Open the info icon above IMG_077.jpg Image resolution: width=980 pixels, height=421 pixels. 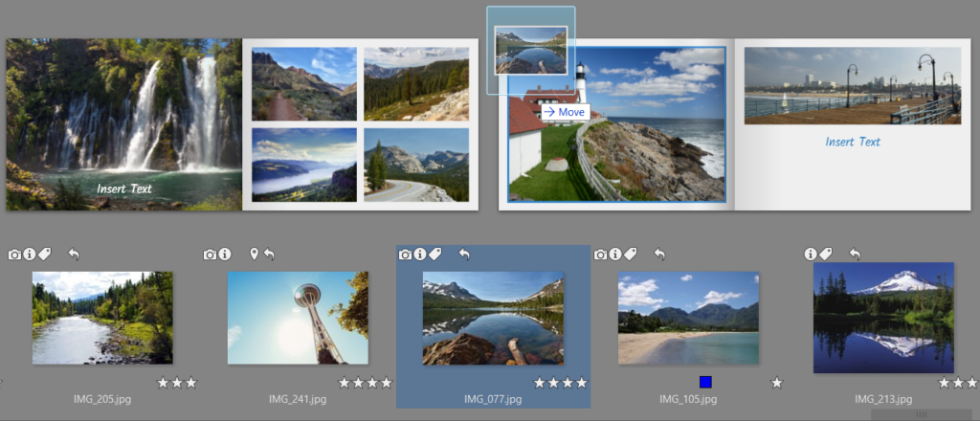(420, 255)
